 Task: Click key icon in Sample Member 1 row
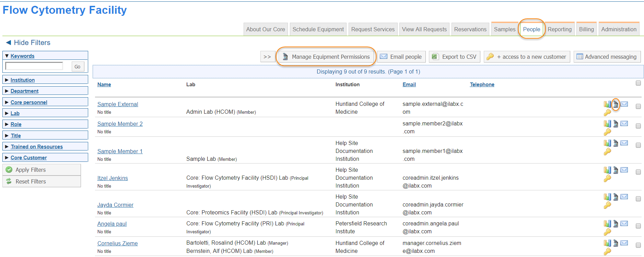(x=607, y=152)
